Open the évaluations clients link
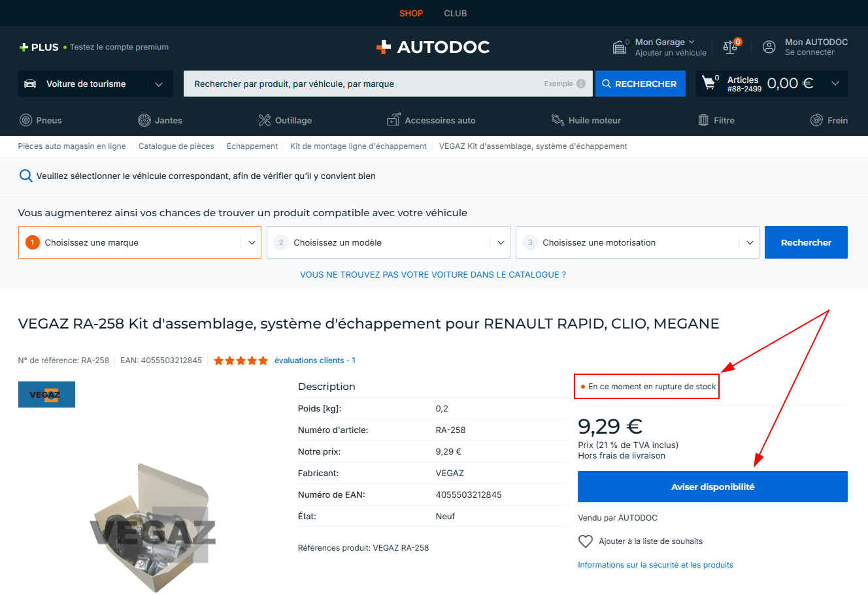This screenshot has width=868, height=595. (315, 361)
